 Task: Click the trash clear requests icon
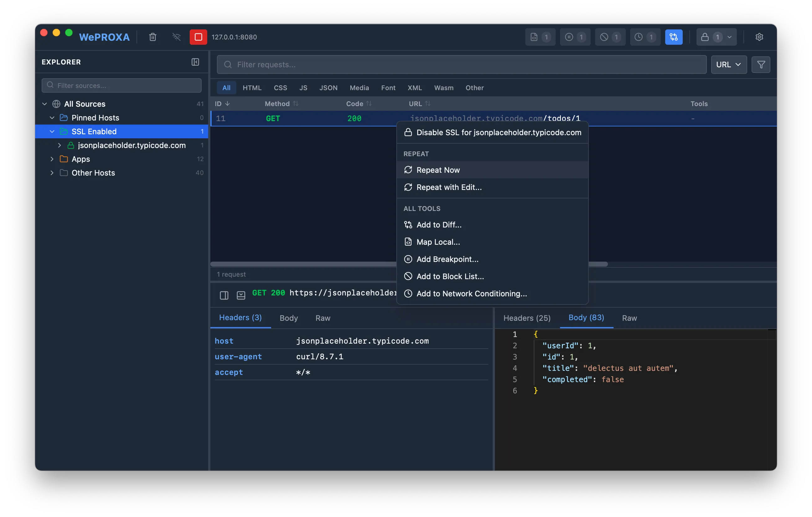pos(153,37)
